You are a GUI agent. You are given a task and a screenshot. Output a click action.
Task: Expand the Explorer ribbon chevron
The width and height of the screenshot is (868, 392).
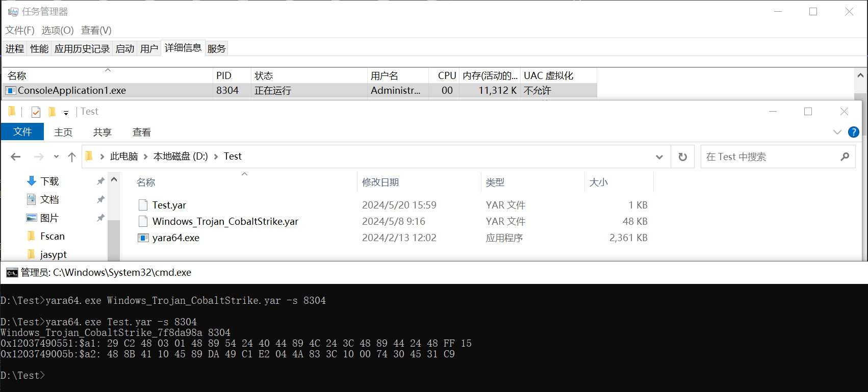(x=837, y=132)
